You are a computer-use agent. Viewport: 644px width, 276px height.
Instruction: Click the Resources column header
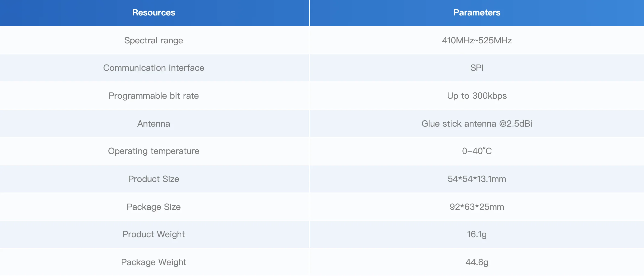click(154, 12)
